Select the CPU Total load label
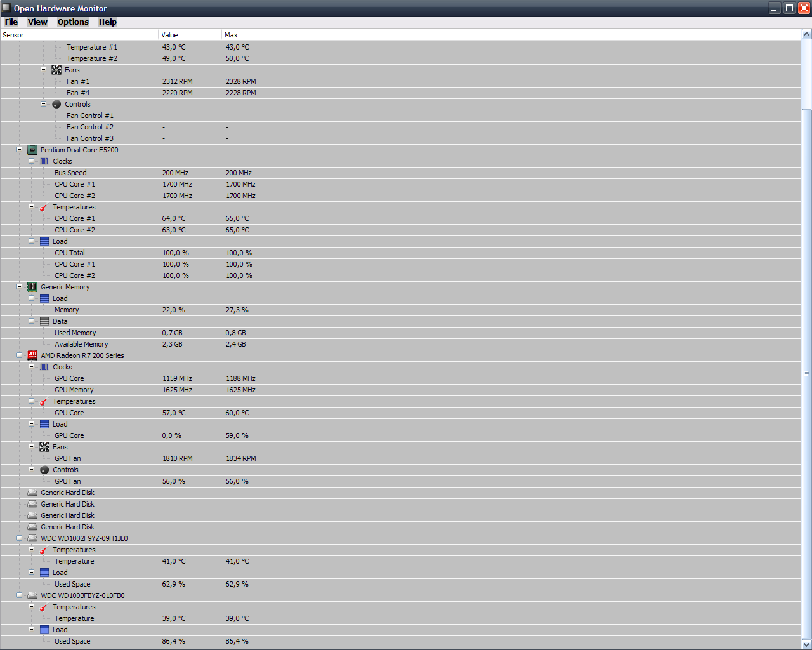Image resolution: width=812 pixels, height=650 pixels. (x=70, y=253)
